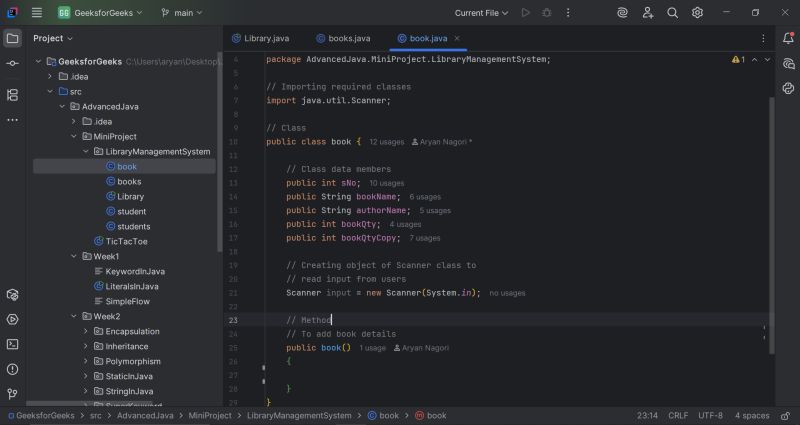Select LiteralsInJava in project tree

[x=126, y=286]
